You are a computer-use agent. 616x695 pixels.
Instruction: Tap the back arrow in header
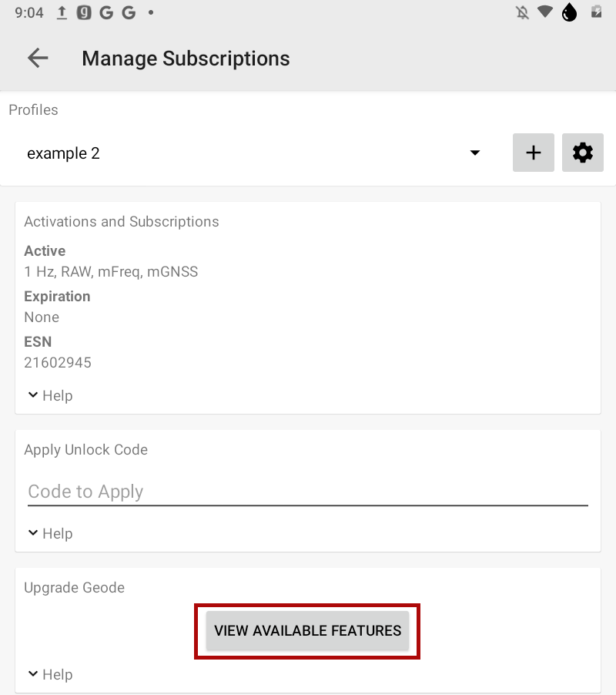point(38,59)
